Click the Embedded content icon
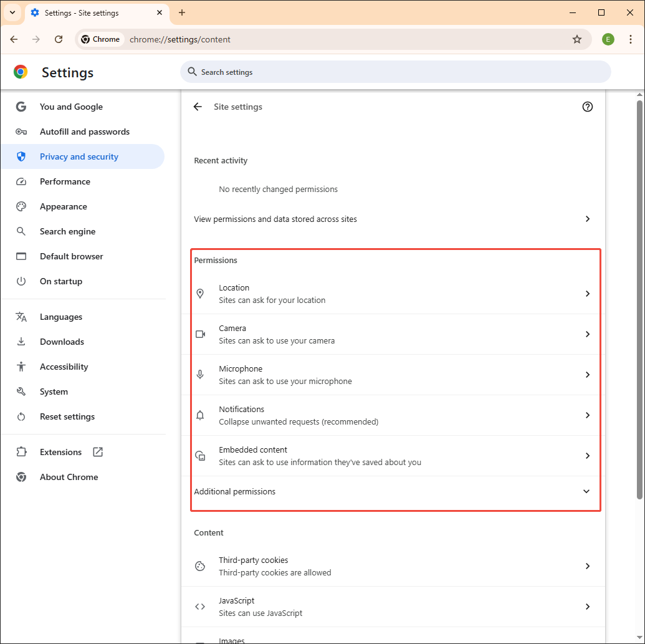Viewport: 645px width, 644px height. (x=200, y=455)
